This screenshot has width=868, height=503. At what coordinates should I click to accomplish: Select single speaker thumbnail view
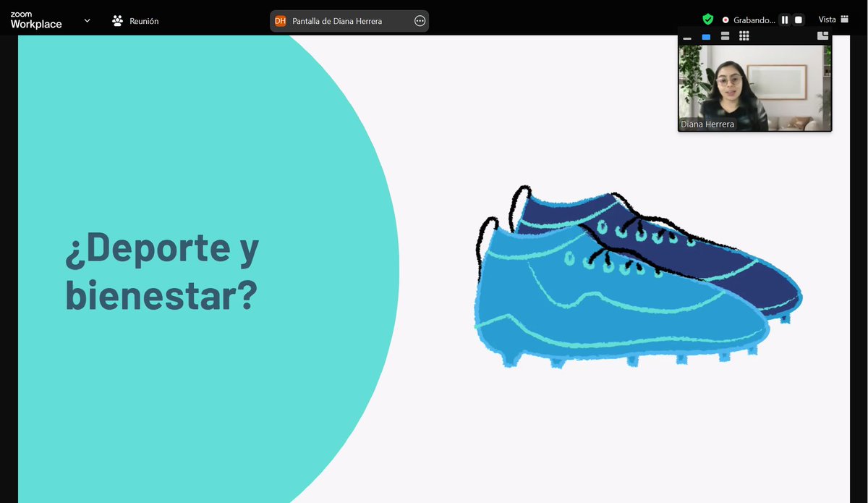coord(706,36)
